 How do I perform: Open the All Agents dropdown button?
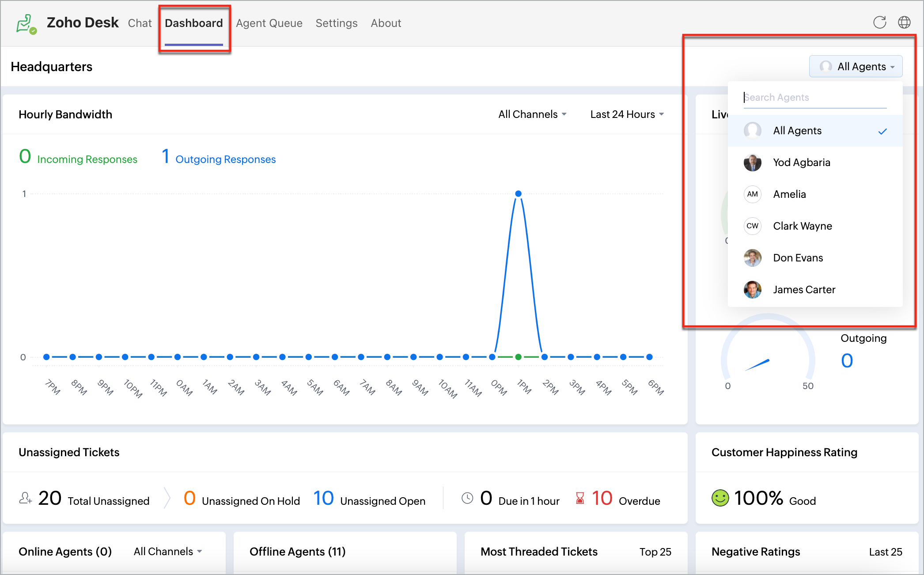(x=856, y=67)
